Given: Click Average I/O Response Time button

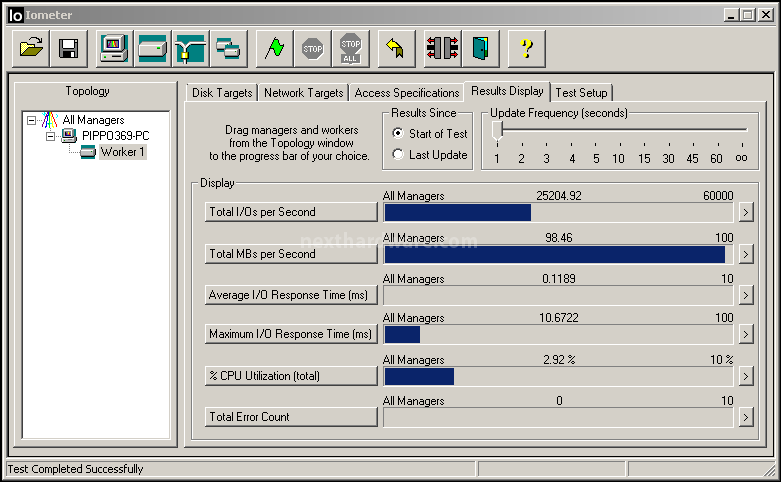Looking at the screenshot, I should click(291, 295).
